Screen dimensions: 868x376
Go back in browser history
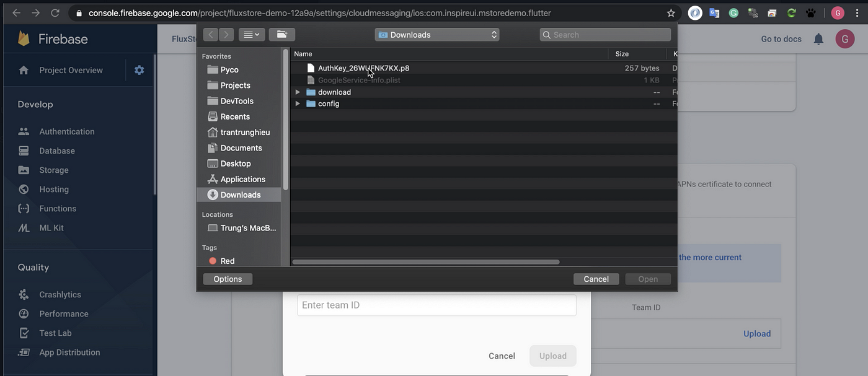(16, 13)
